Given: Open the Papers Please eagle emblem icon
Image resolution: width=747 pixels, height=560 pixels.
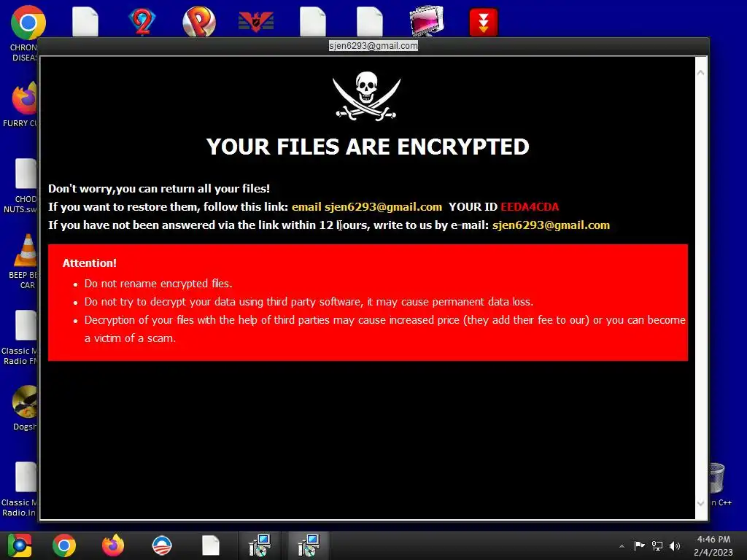Looking at the screenshot, I should tap(256, 21).
